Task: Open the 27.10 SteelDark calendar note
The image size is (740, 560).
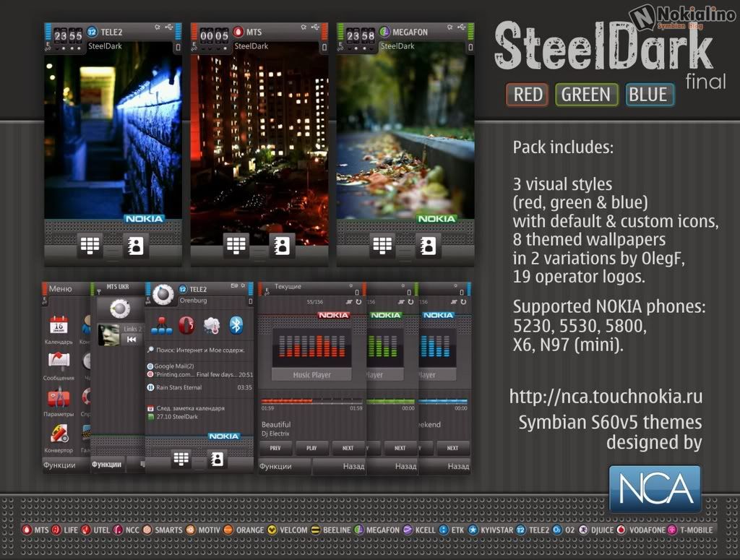Action: pyautogui.click(x=199, y=417)
